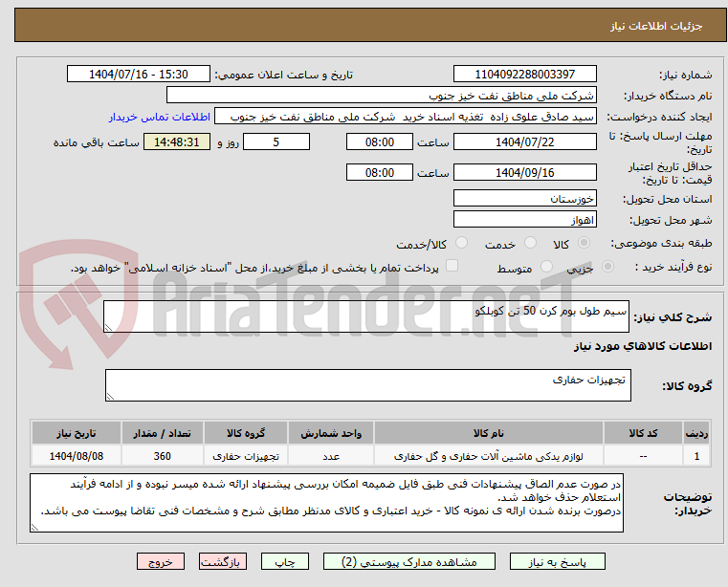Click the جزئیات اطلاعات نیاز page title

click(x=656, y=26)
